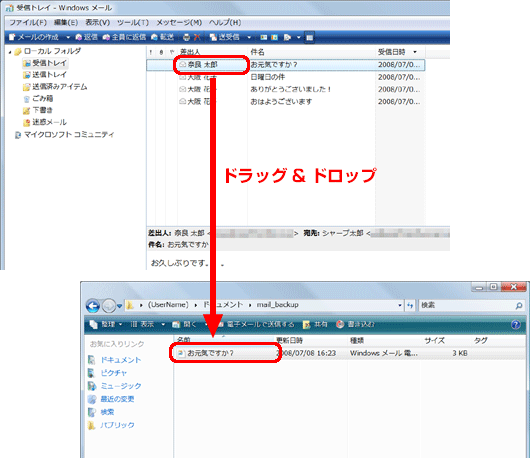Screen dimensions: 530x458
Task: Click the 返信 reply button
Action: point(87,37)
